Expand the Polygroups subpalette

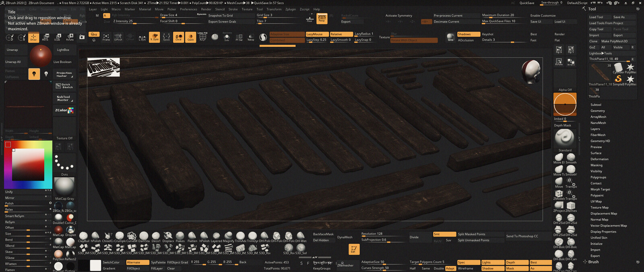click(598, 177)
